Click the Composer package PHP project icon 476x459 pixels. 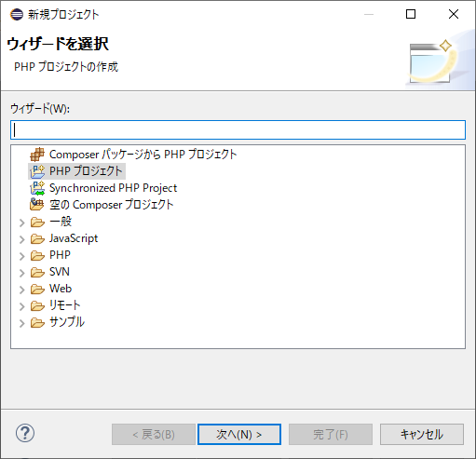[37, 155]
